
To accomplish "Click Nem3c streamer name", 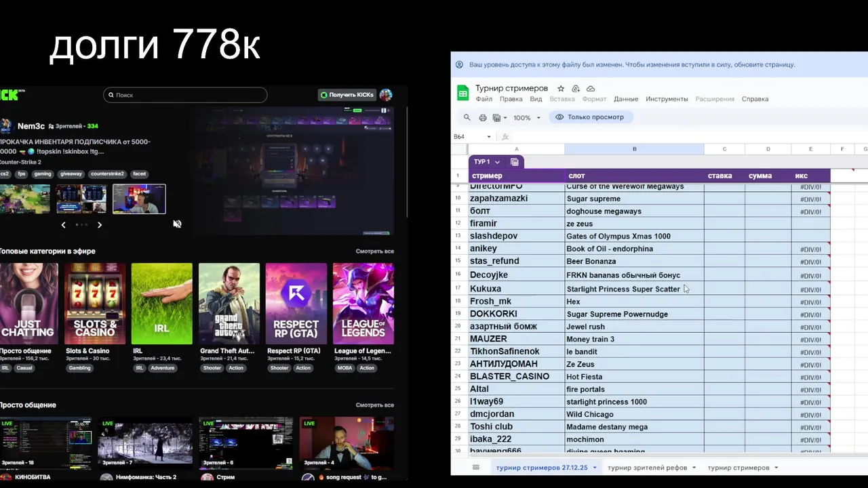I will 31,126.
